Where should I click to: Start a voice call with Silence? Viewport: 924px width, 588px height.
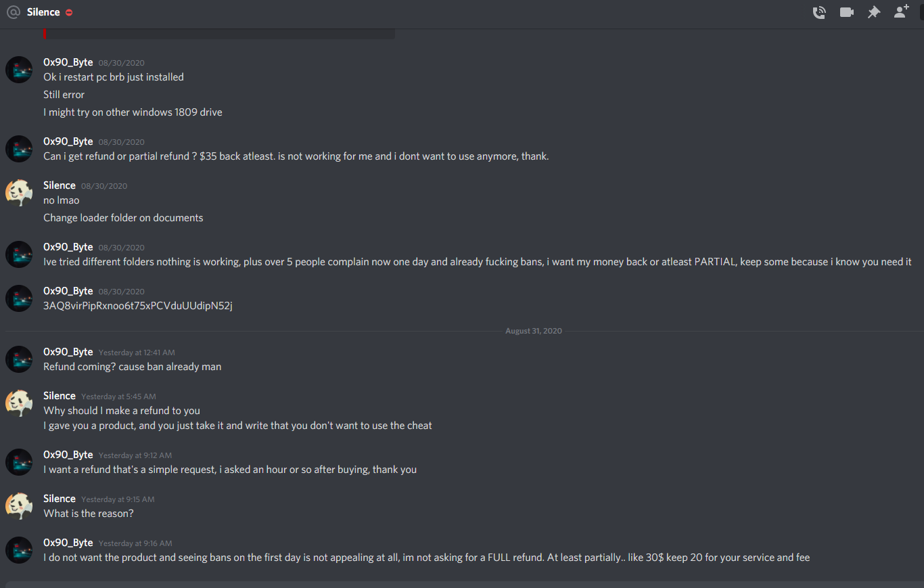(819, 12)
